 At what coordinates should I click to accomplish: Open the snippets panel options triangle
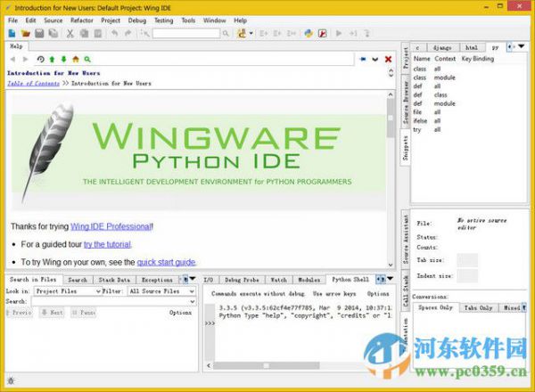click(x=522, y=46)
